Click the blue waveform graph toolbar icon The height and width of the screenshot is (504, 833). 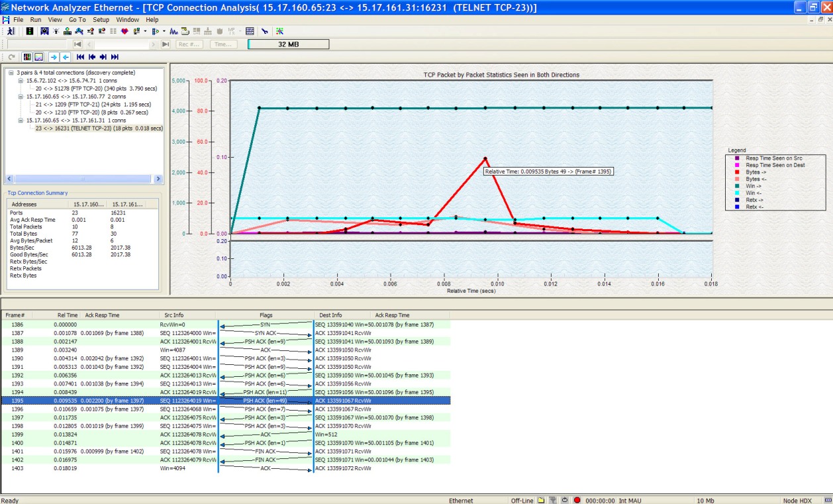point(173,31)
